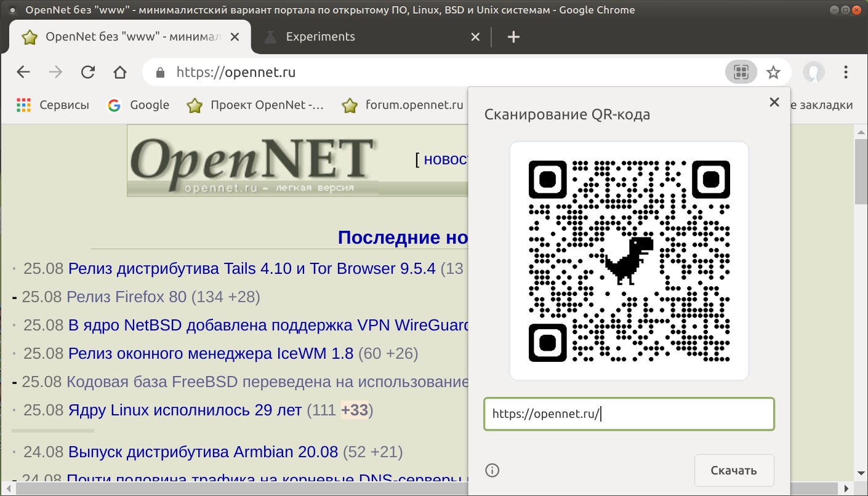Image resolution: width=868 pixels, height=496 pixels.
Task: Open the Сервисы apps shortcut
Action: (53, 105)
